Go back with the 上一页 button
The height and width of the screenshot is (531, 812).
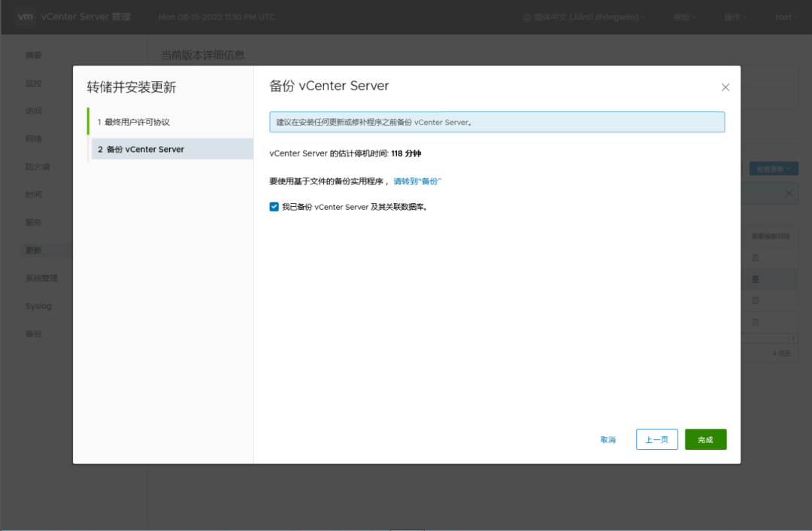(x=656, y=439)
